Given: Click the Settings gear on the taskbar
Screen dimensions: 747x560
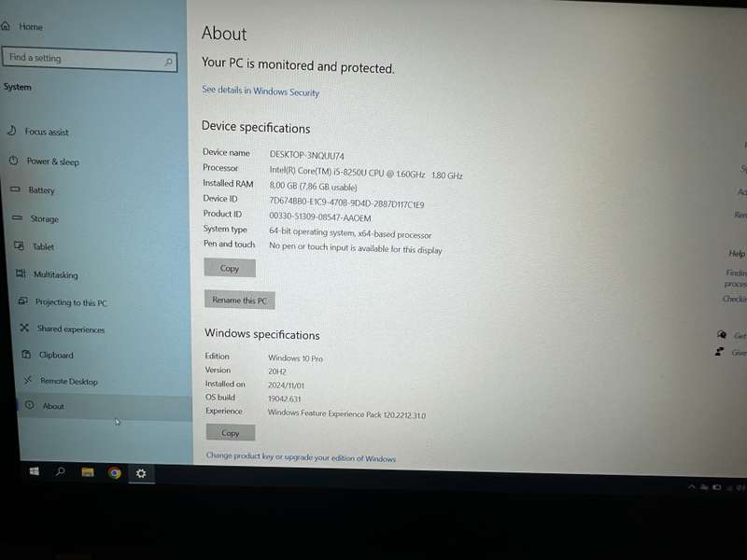Looking at the screenshot, I should tap(141, 473).
